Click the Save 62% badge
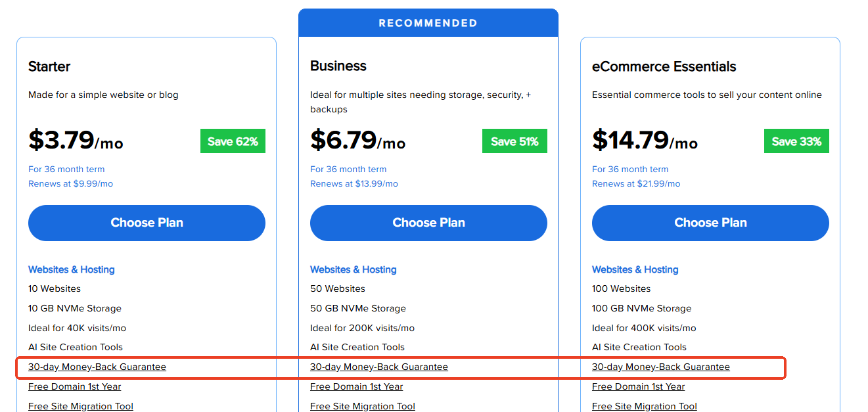The width and height of the screenshot is (868, 412). pyautogui.click(x=233, y=141)
